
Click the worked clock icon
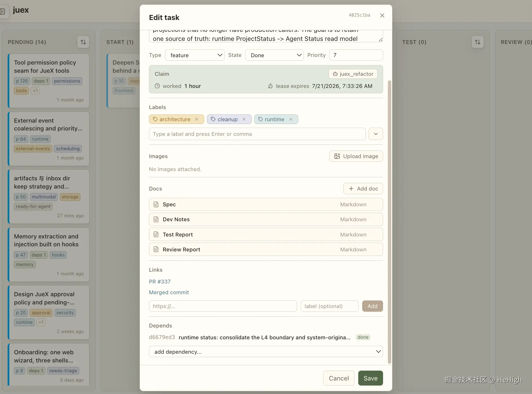[157, 86]
